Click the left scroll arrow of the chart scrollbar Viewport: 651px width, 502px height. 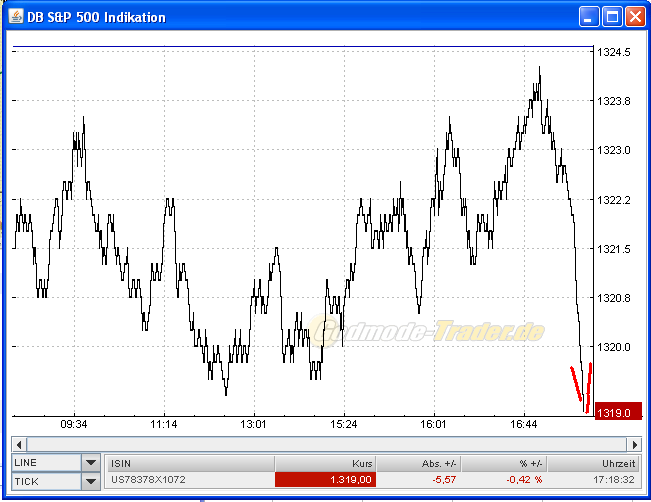19,445
